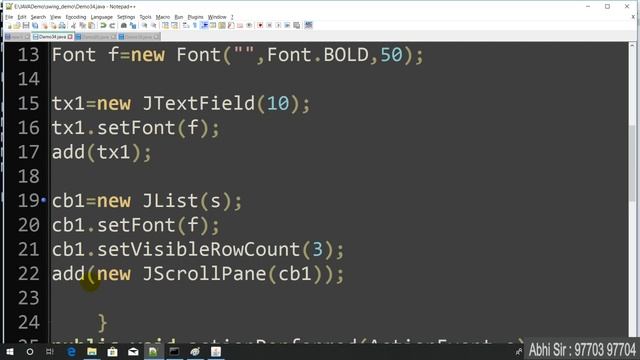Click the Copy toolbar icon
This screenshot has width=640, height=360.
(x=82, y=25)
